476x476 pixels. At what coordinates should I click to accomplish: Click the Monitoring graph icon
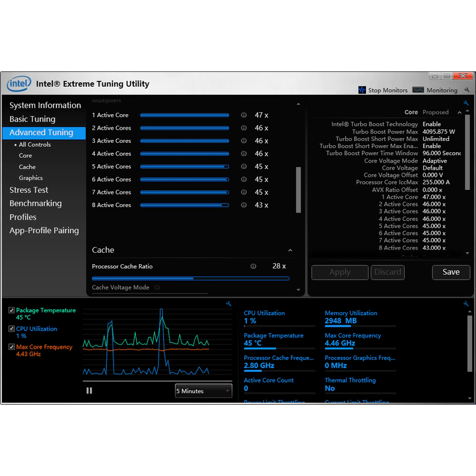click(418, 90)
